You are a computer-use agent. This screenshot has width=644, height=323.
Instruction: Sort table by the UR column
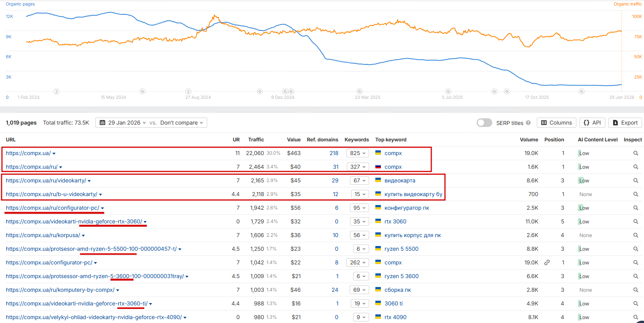[236, 139]
